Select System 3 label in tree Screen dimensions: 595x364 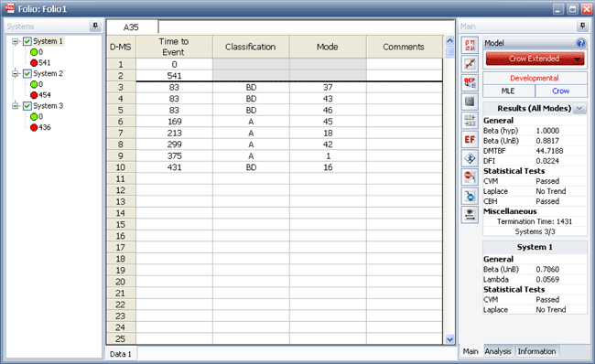48,106
